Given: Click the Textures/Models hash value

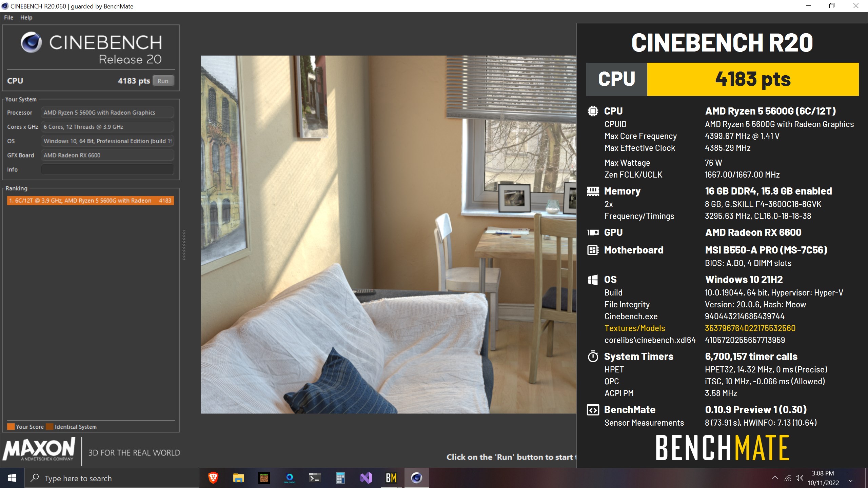Looking at the screenshot, I should (x=750, y=328).
